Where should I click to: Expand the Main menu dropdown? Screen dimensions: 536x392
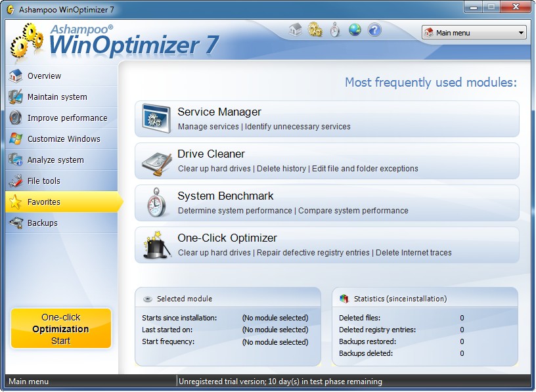click(x=474, y=33)
